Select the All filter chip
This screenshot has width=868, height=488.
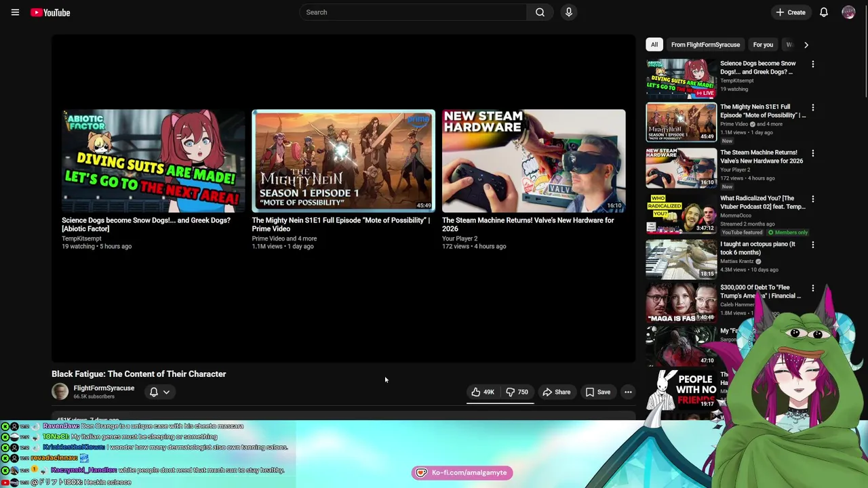654,45
